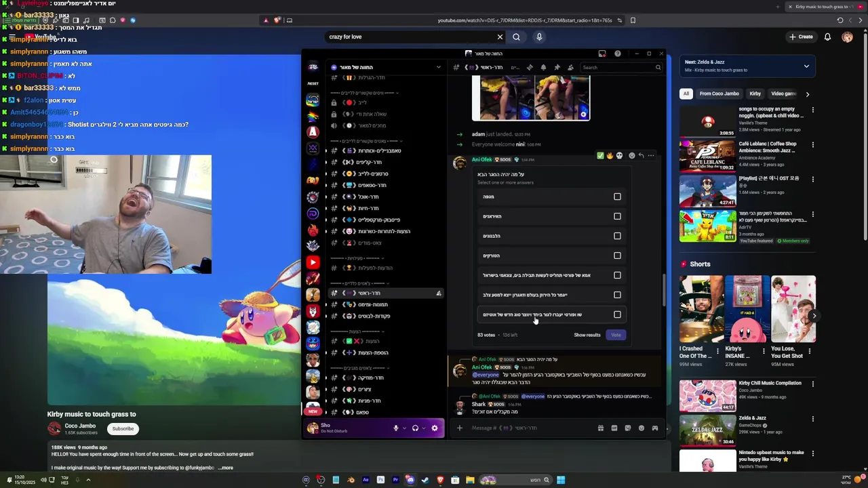The image size is (868, 488).
Task: Open microphone input options arrow
Action: 405,428
